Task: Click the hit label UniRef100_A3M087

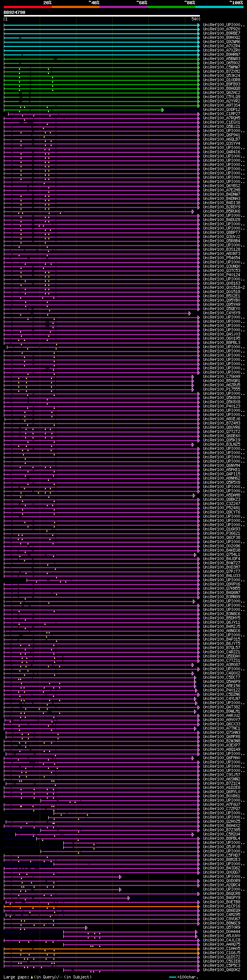Action: 222,665
